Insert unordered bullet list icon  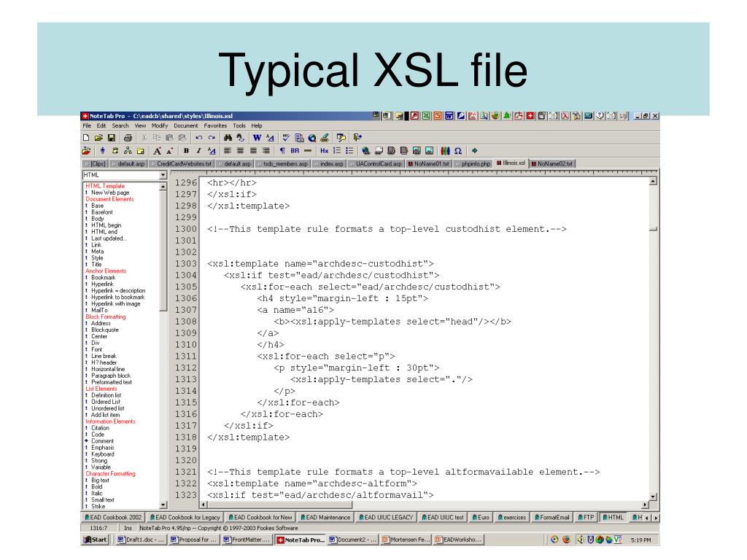click(x=349, y=151)
